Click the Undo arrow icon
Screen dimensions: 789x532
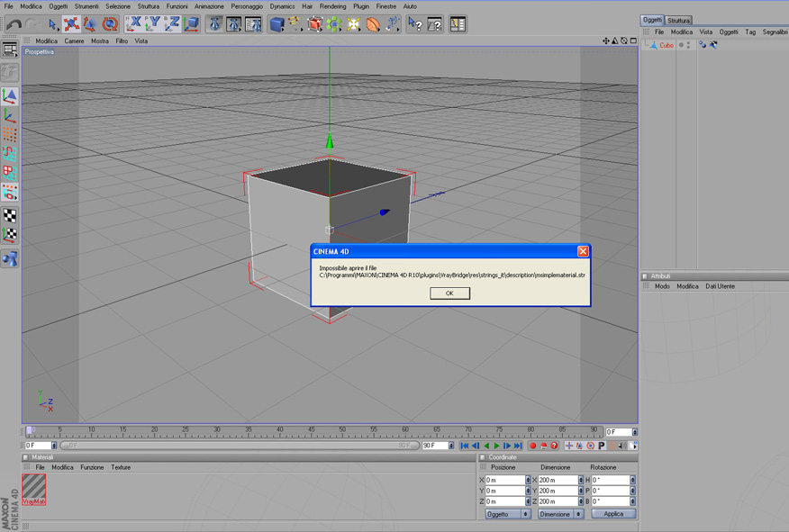pyautogui.click(x=13, y=24)
